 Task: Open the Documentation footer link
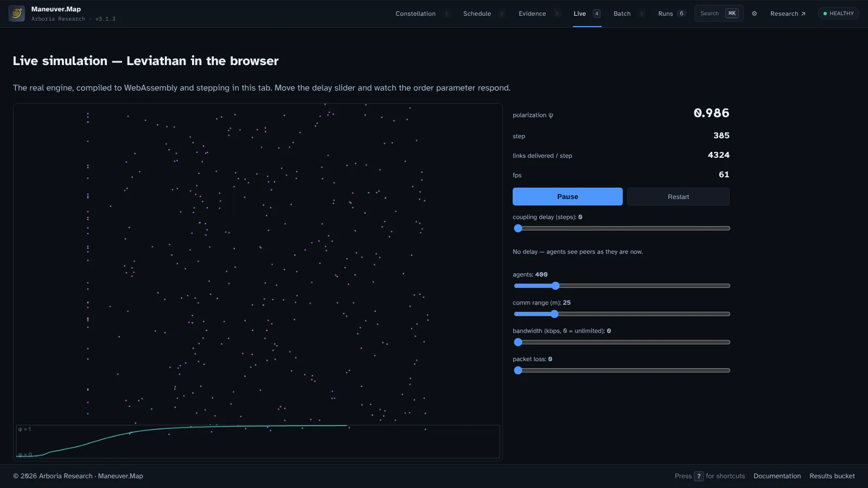click(777, 476)
